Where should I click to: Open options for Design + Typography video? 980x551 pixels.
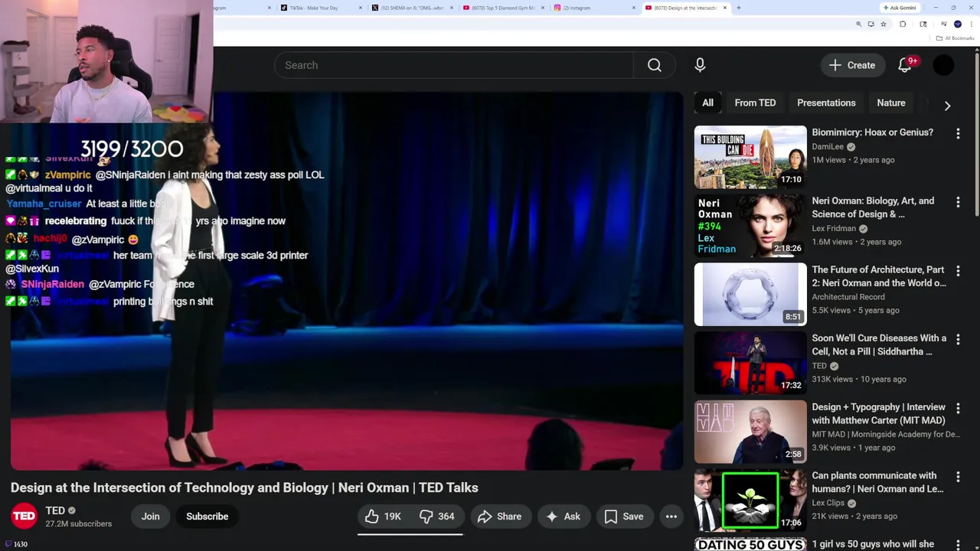coord(958,409)
